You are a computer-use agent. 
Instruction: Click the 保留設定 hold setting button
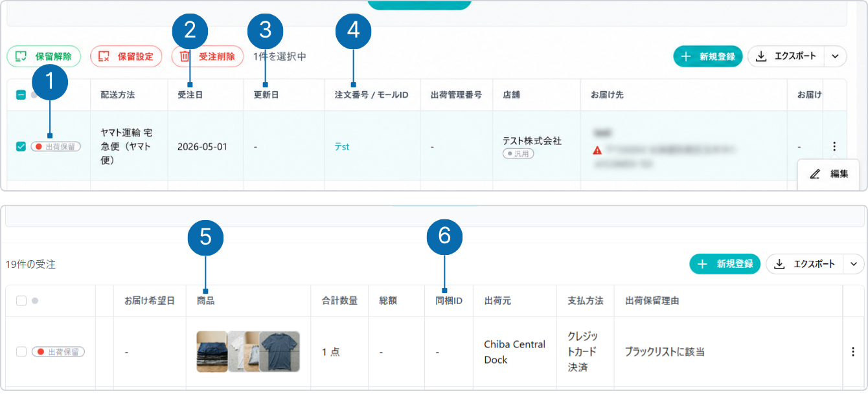(x=126, y=56)
